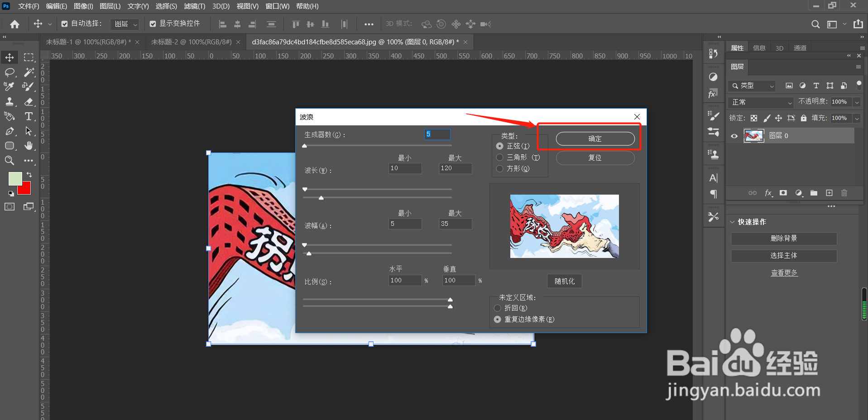Select the Rectangular Marquee tool

29,57
